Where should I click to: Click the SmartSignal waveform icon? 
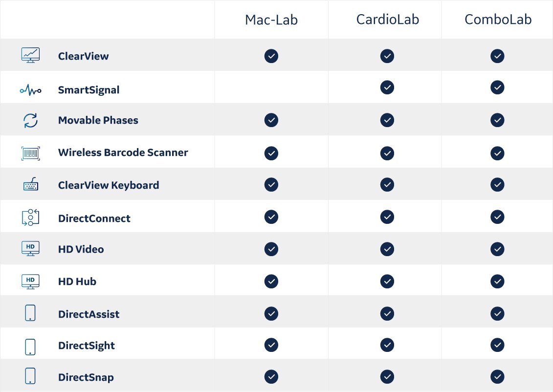(30, 90)
